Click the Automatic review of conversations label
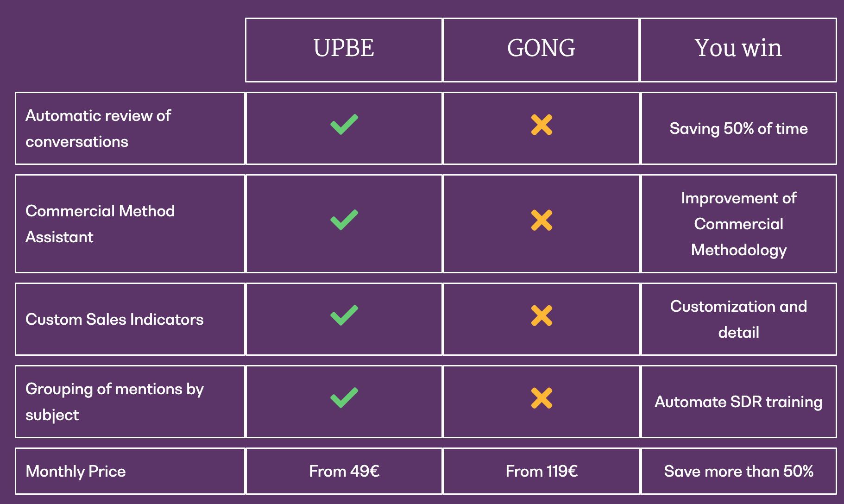This screenshot has width=844, height=504. [x=98, y=128]
